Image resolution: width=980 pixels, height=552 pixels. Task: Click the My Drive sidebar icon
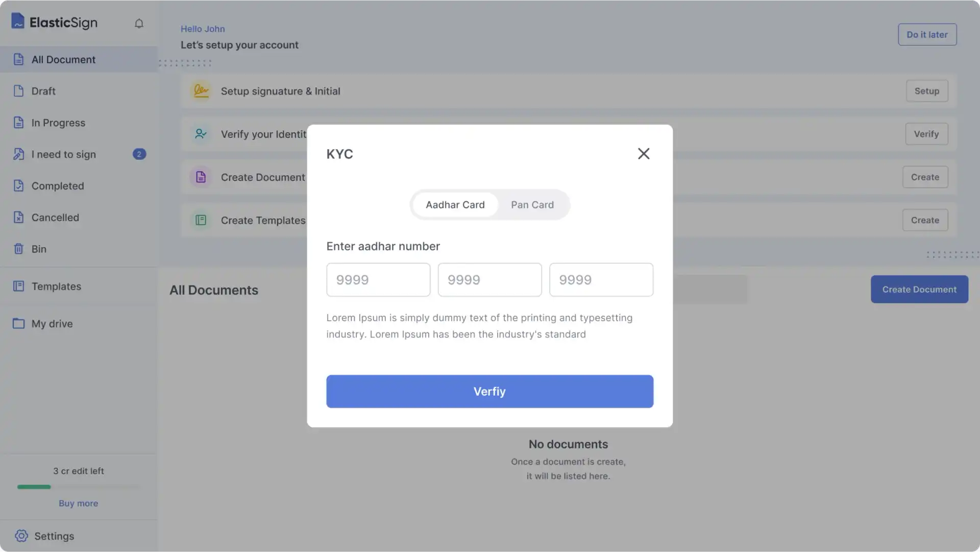point(18,323)
